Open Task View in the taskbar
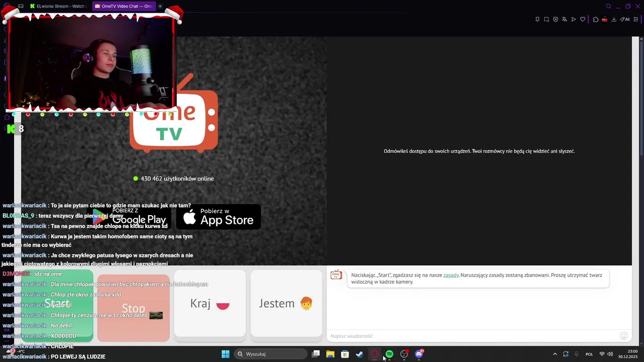The width and height of the screenshot is (644, 362). [316, 354]
